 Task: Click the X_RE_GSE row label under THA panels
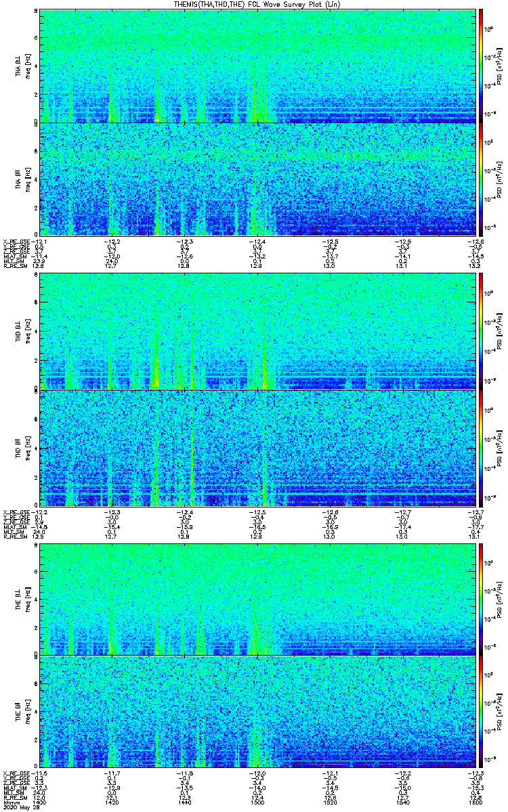[x=16, y=242]
